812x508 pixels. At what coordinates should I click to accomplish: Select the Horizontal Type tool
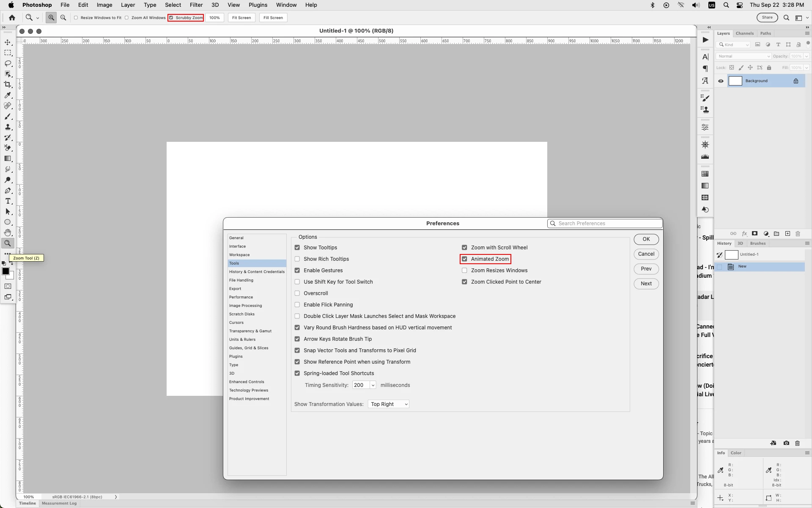click(8, 201)
